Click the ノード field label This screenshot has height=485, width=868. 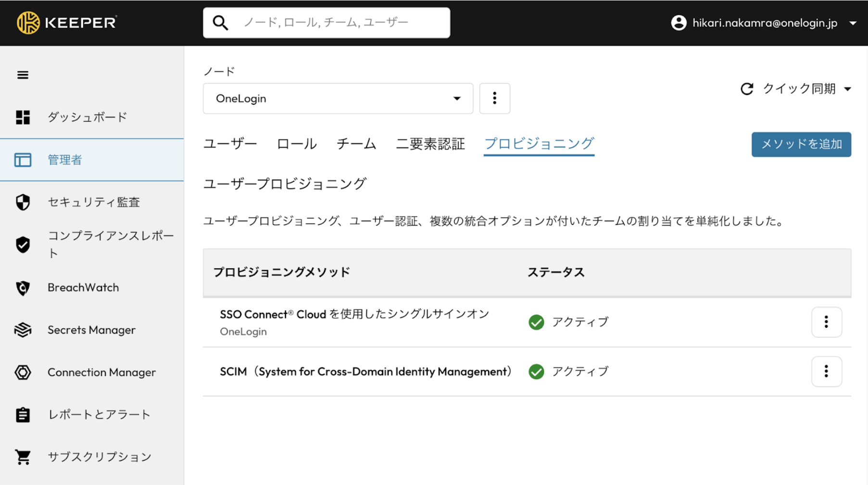[x=219, y=72]
